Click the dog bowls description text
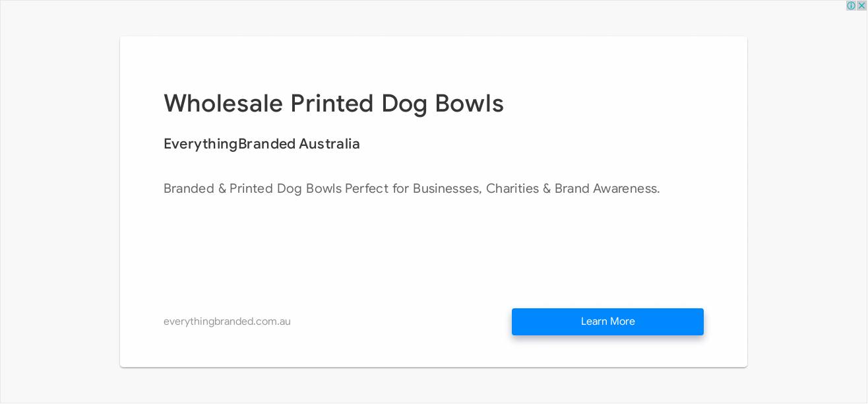This screenshot has height=404, width=868. pos(412,189)
